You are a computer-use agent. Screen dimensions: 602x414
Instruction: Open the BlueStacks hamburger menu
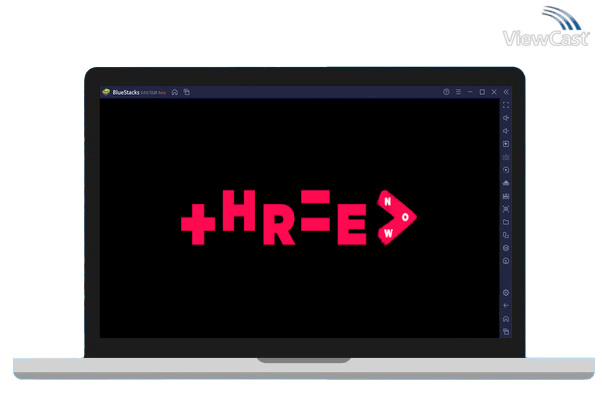click(x=458, y=92)
